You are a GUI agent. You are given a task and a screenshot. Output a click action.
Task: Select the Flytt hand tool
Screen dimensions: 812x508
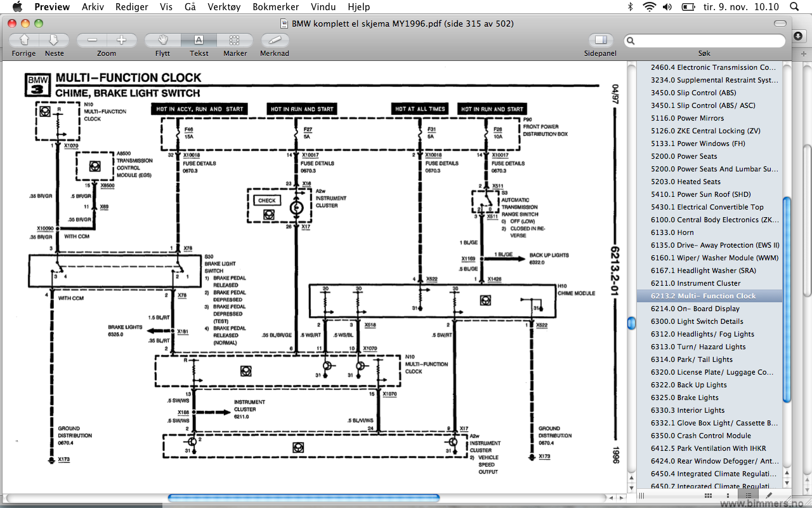[162, 40]
